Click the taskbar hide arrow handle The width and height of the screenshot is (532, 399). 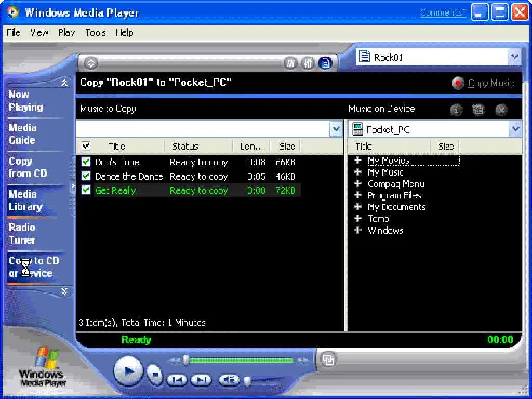click(73, 186)
